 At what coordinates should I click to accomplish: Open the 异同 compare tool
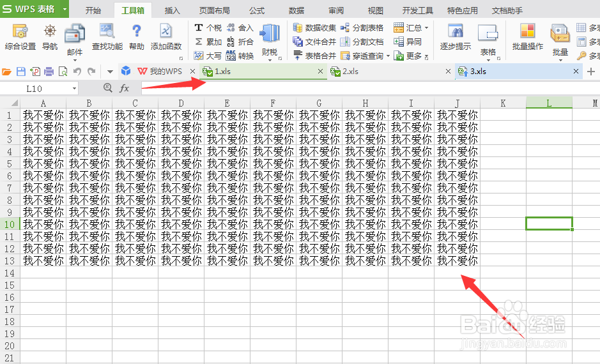408,42
